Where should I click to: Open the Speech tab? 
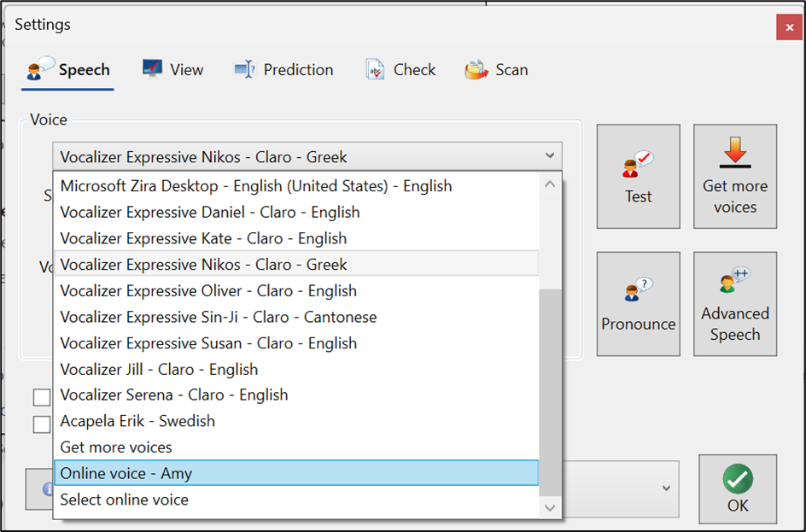[67, 70]
